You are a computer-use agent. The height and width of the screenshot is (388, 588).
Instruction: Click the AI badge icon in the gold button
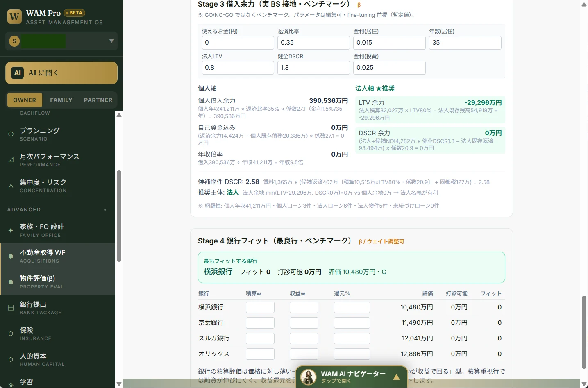point(17,73)
